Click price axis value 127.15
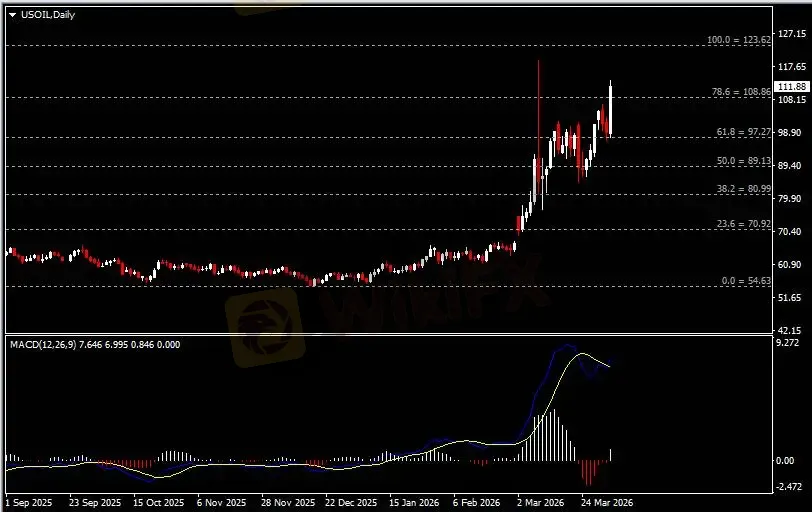 point(792,34)
